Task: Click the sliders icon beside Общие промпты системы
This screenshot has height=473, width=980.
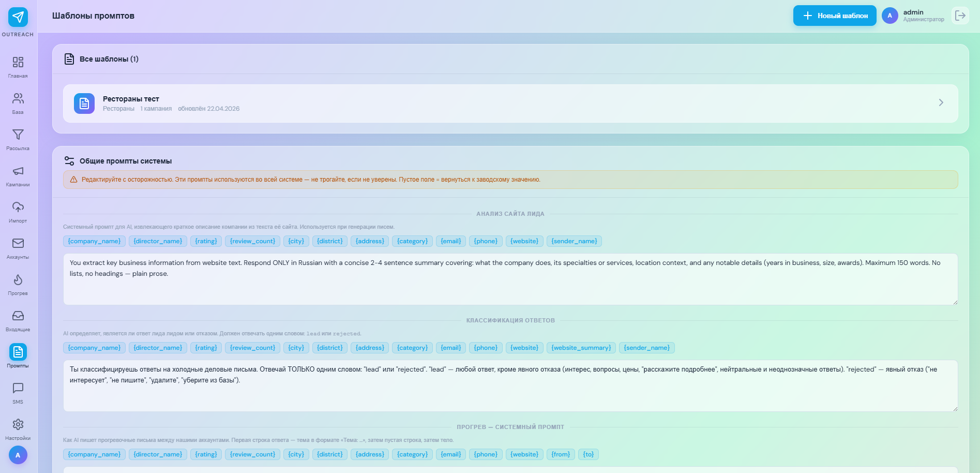Action: pos(69,161)
